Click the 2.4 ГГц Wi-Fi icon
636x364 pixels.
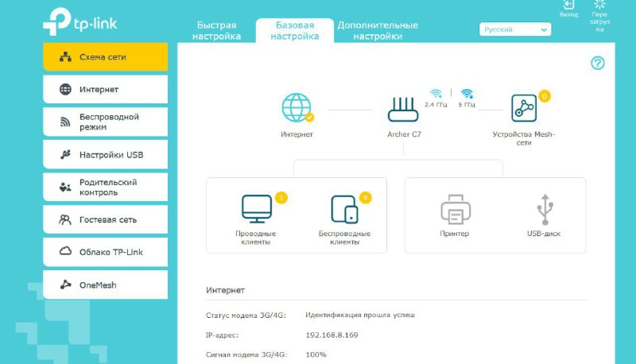(436, 94)
